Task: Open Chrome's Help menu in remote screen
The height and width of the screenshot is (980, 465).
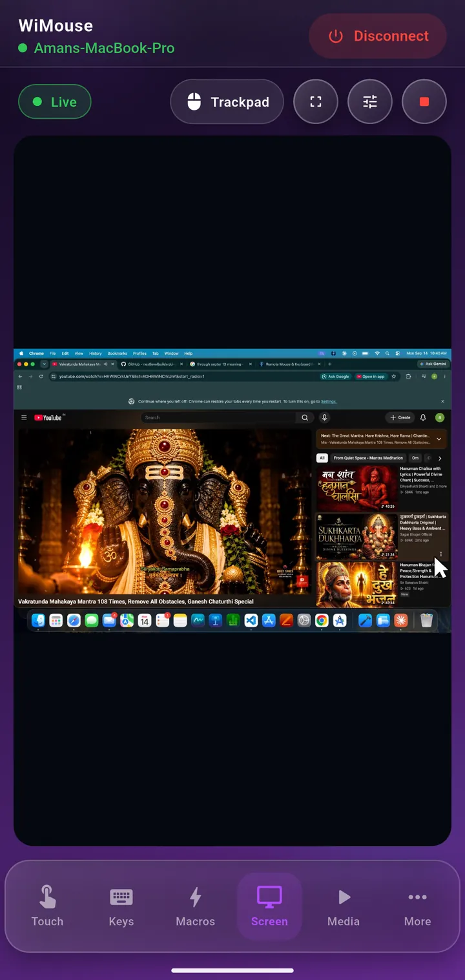Action: (189, 353)
